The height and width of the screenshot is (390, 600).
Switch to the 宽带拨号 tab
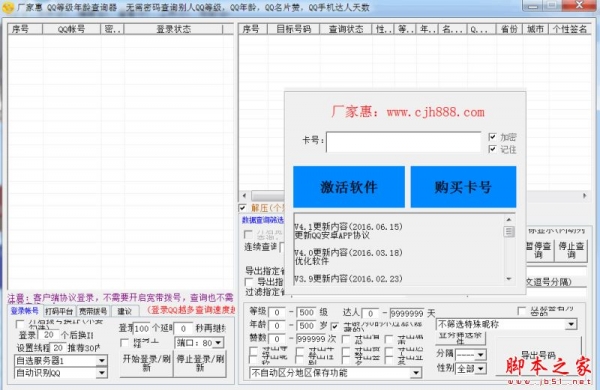[93, 311]
